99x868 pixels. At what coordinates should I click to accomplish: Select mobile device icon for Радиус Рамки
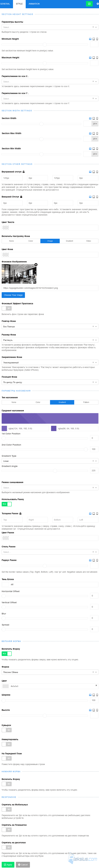(97, 560)
